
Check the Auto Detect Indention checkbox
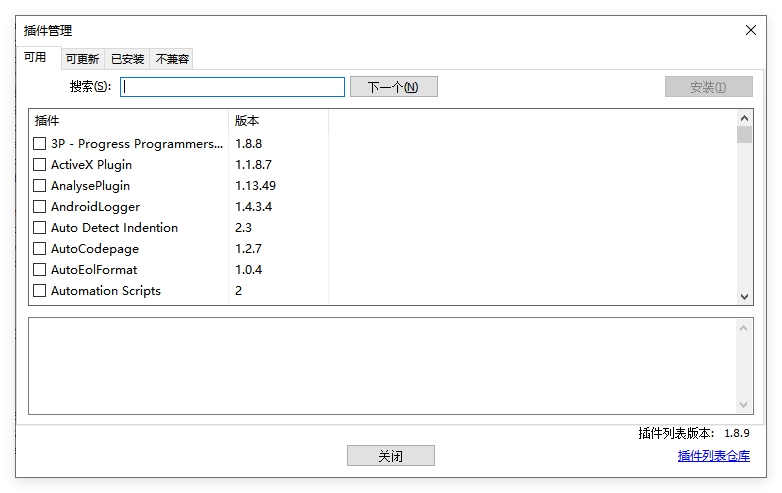(x=39, y=227)
